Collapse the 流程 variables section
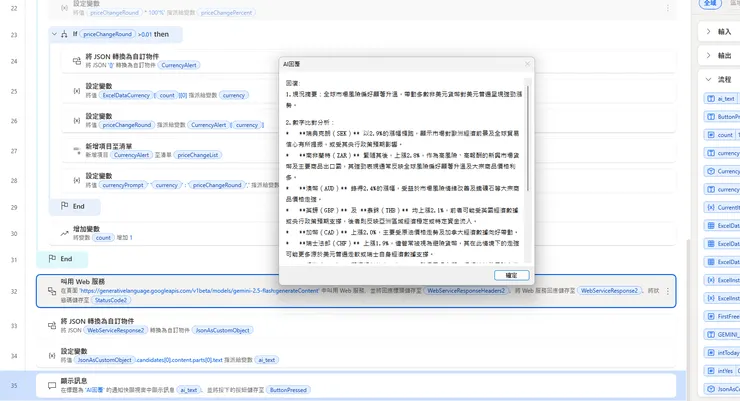 click(708, 79)
